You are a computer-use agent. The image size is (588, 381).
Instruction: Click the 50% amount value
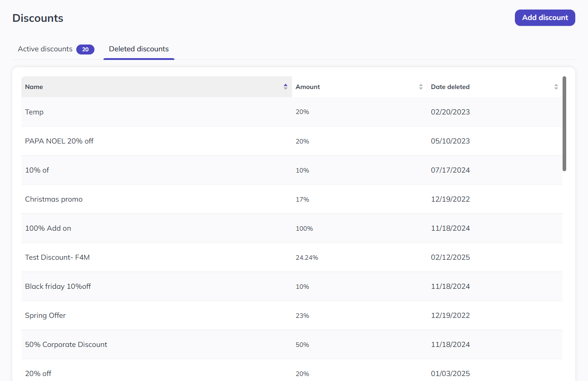pos(302,345)
